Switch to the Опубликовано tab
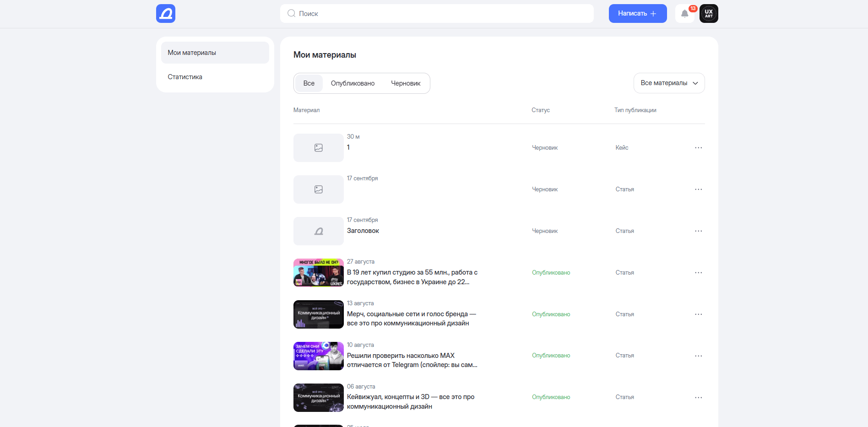This screenshot has height=427, width=868. 353,83
